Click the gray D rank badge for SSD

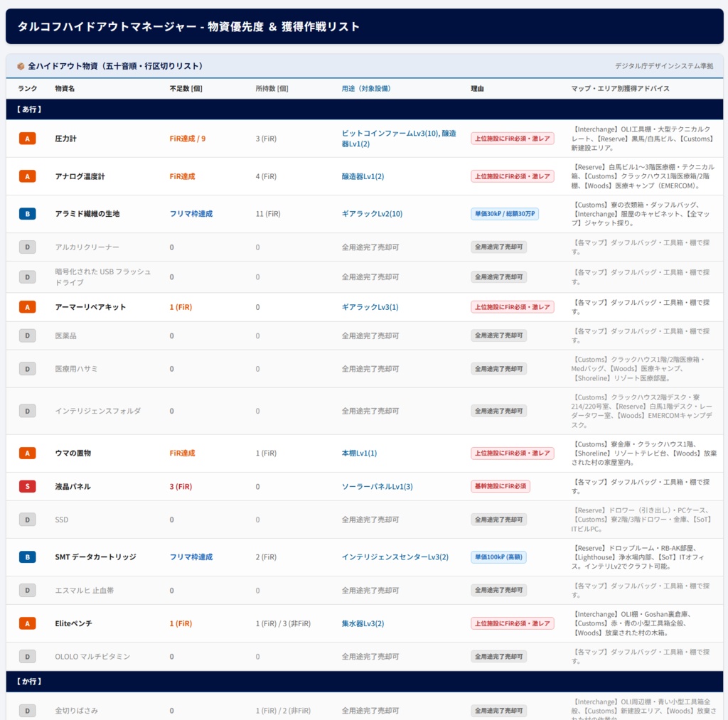pos(28,520)
